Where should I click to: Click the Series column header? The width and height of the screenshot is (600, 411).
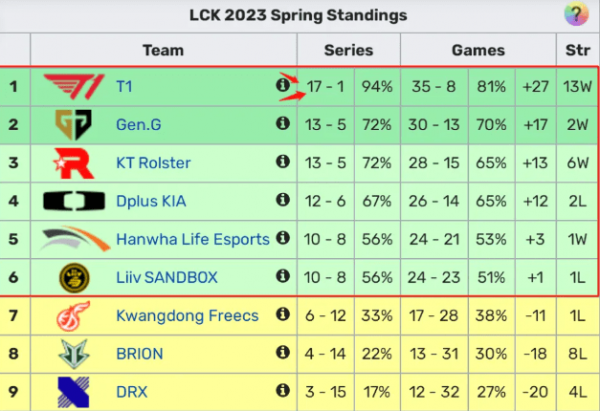click(348, 50)
